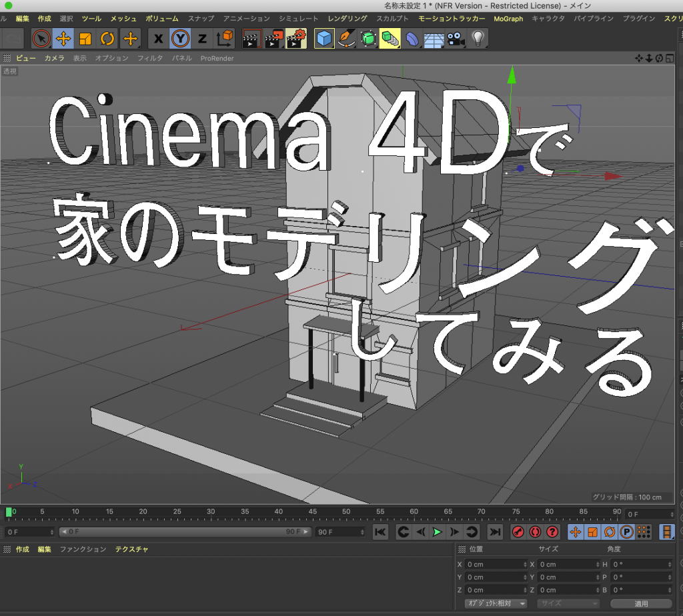Click the timeline end frame 90 F field

(340, 532)
